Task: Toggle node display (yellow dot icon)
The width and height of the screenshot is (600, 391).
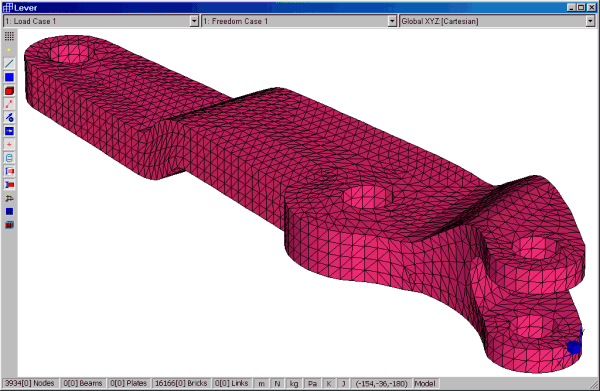Action: point(9,50)
